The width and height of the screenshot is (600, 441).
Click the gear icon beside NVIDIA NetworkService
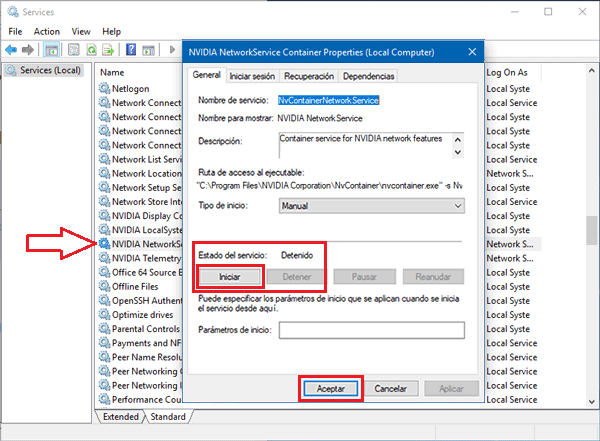(104, 244)
